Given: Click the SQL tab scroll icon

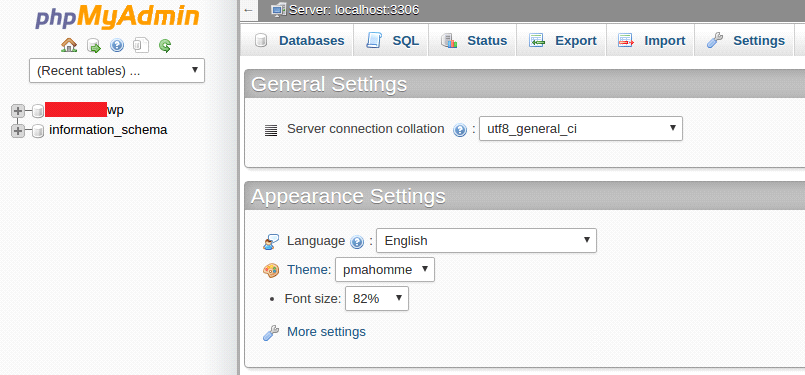Looking at the screenshot, I should click(374, 40).
